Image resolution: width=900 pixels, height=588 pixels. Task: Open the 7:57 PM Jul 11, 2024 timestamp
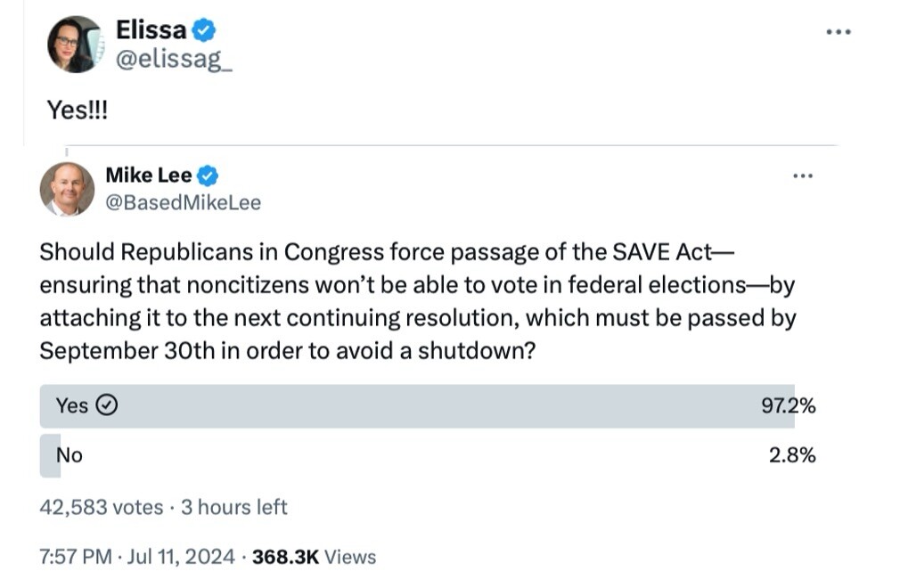click(x=137, y=557)
